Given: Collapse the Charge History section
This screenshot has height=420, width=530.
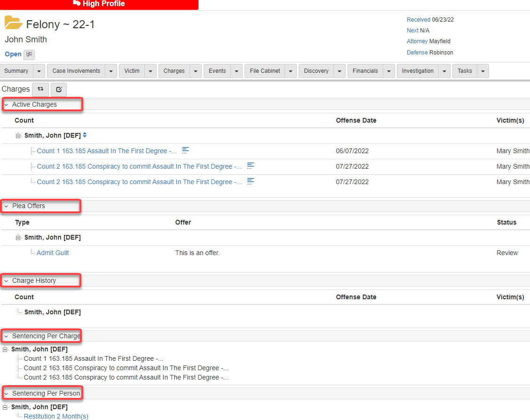Looking at the screenshot, I should (x=7, y=281).
